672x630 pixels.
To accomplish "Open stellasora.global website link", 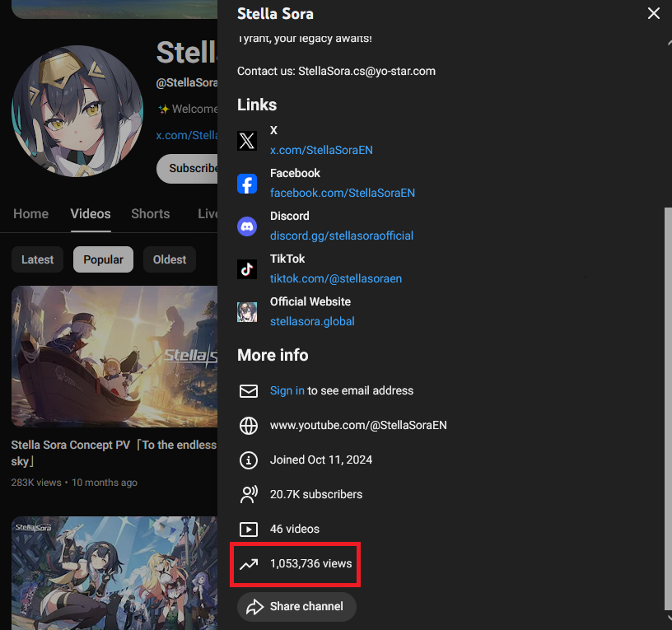I will coord(312,321).
